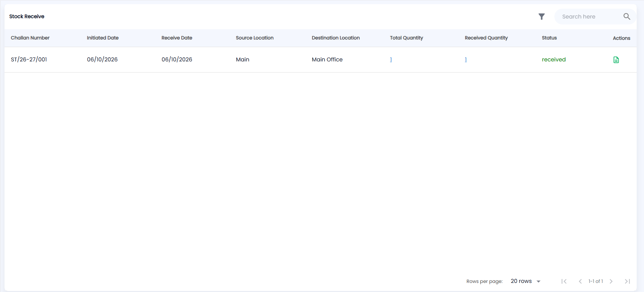Go to the first page

click(x=564, y=281)
